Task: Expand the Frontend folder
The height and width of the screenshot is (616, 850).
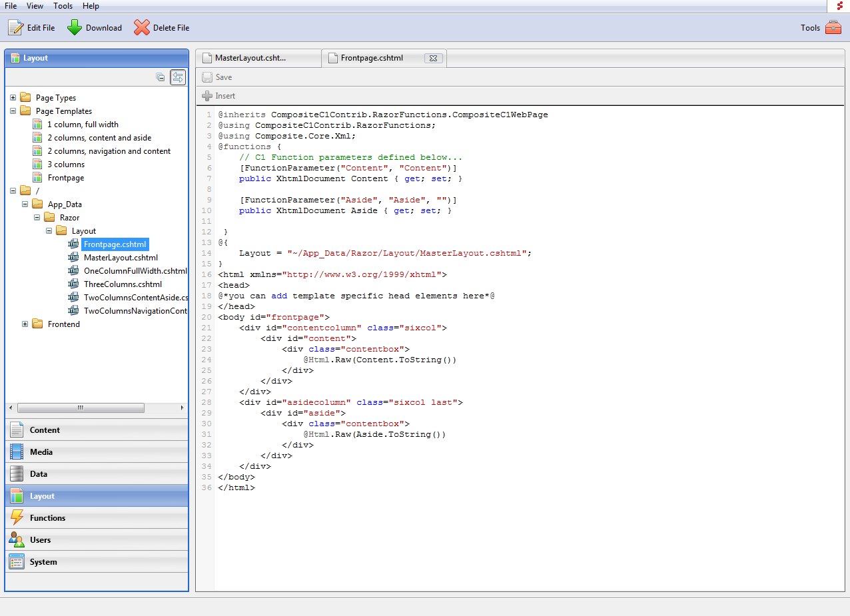Action: click(x=25, y=324)
